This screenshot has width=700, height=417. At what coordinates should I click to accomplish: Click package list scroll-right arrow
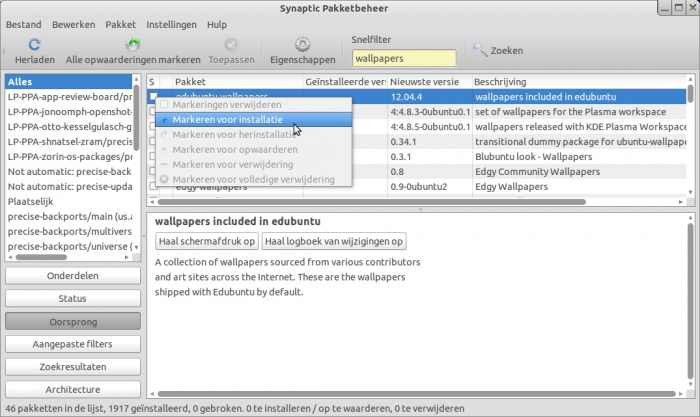click(x=680, y=202)
